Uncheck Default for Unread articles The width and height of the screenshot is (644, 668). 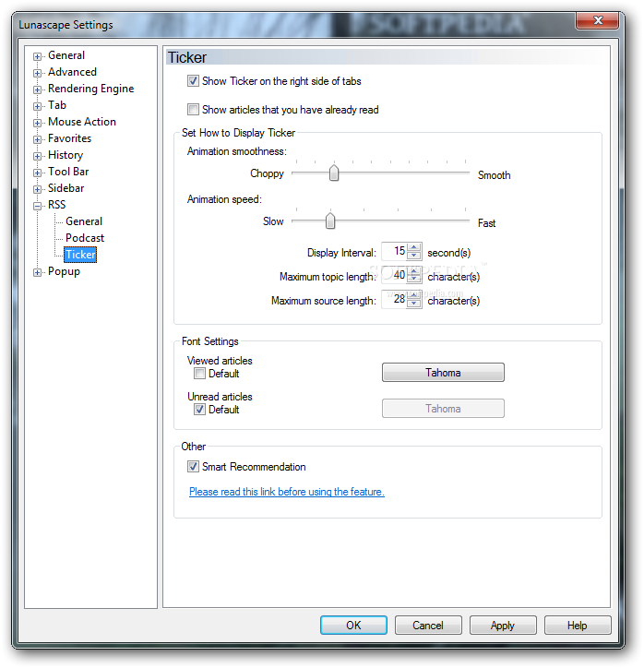(199, 410)
